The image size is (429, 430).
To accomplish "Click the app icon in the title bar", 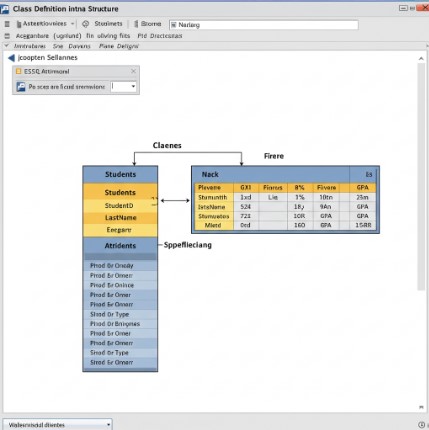I will pyautogui.click(x=4, y=9).
